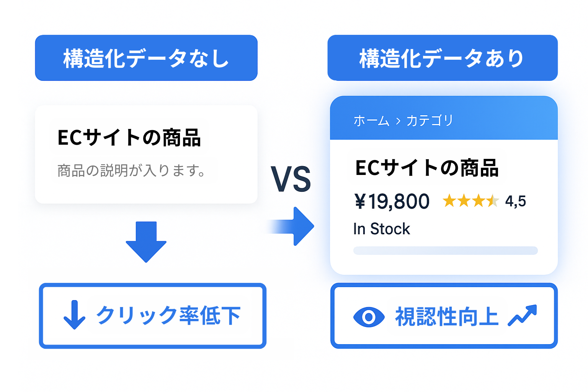Click the eye icon beside 視認性向上
Screen dimensions: 588x392
coord(369,317)
